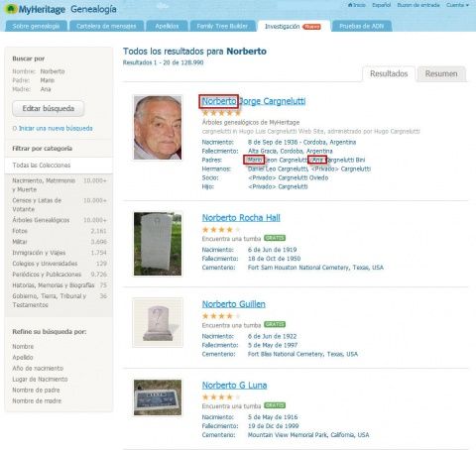
Task: Open the Sobre genealogía tab
Action: click(x=36, y=26)
